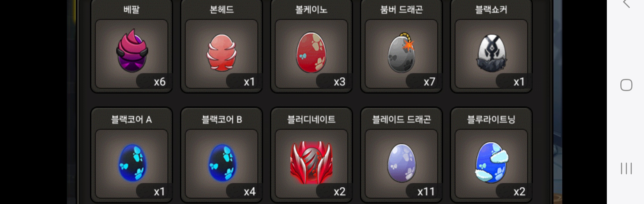Click the x11 count badge
644x204 pixels.
click(x=425, y=191)
